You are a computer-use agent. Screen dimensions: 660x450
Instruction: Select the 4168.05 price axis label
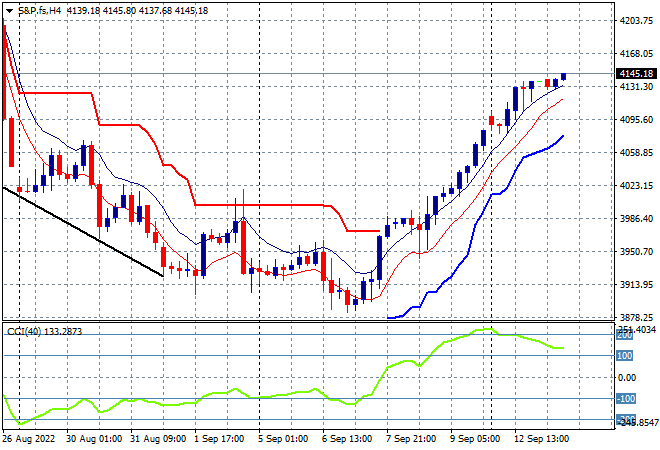coord(636,54)
